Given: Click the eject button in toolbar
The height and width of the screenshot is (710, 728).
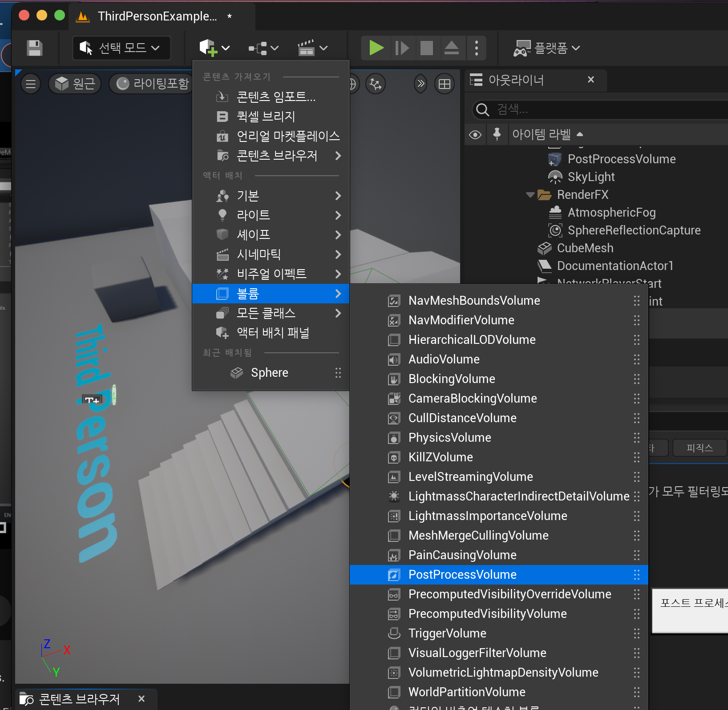Looking at the screenshot, I should coord(452,48).
